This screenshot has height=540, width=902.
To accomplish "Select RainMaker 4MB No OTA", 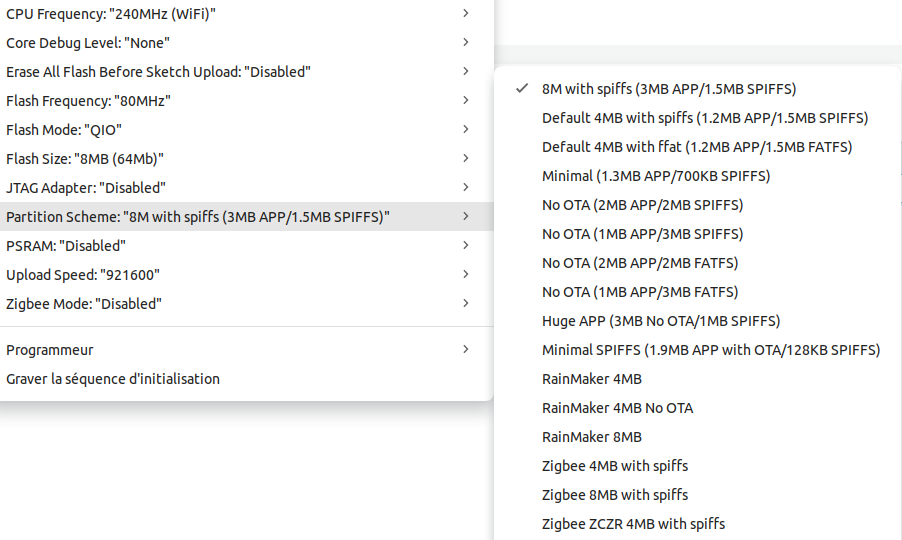I will 617,408.
